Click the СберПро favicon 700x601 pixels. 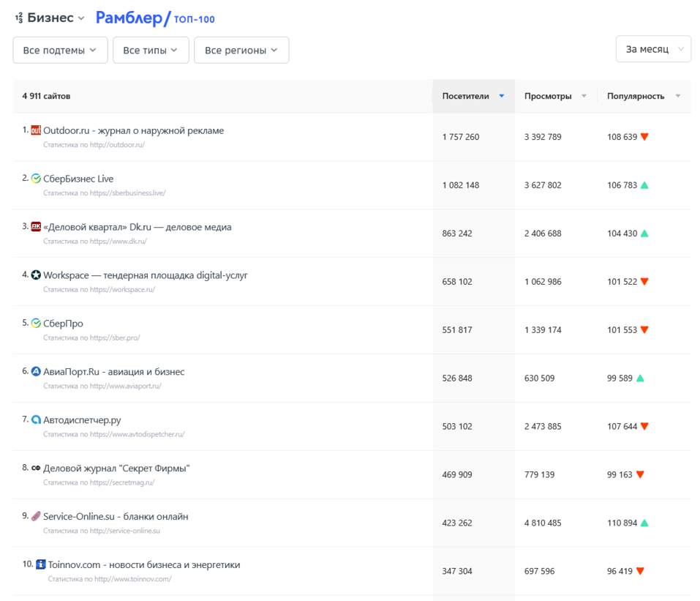(x=36, y=323)
